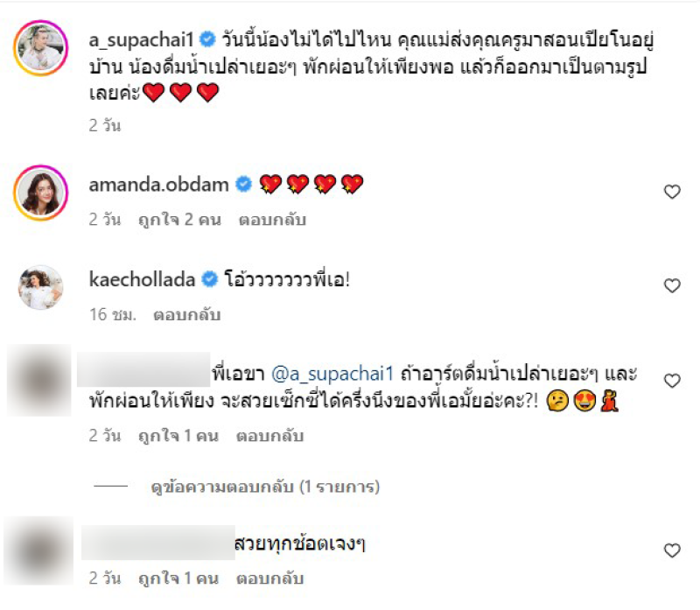The height and width of the screenshot is (610, 700).
Task: Click verified badge next to kaechollada
Action: tap(209, 279)
